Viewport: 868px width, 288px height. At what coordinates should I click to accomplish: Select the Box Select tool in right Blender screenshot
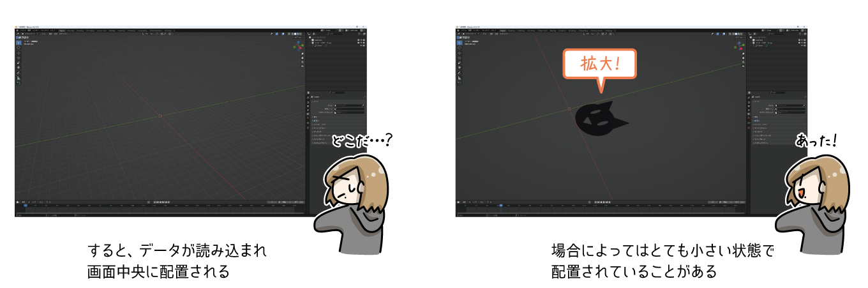460,42
